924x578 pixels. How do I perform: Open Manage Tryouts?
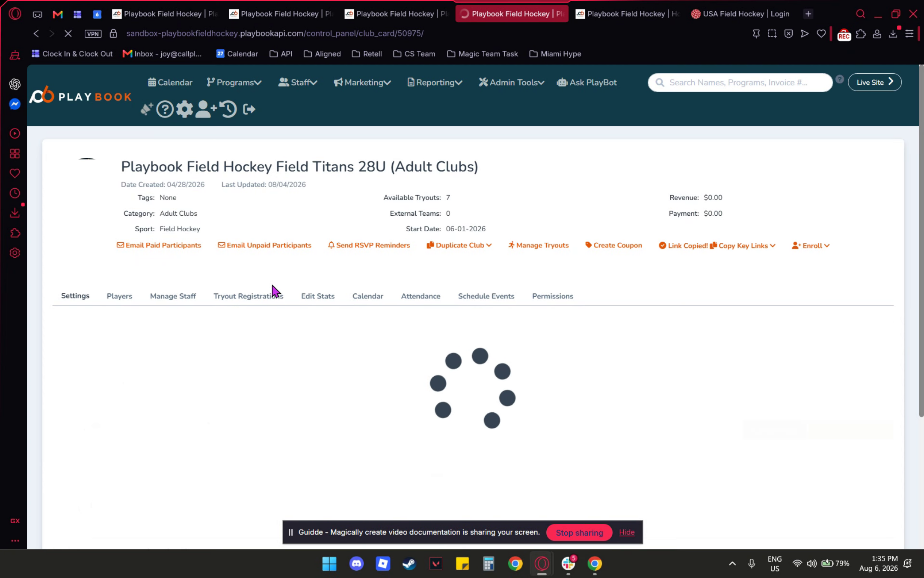pos(538,245)
